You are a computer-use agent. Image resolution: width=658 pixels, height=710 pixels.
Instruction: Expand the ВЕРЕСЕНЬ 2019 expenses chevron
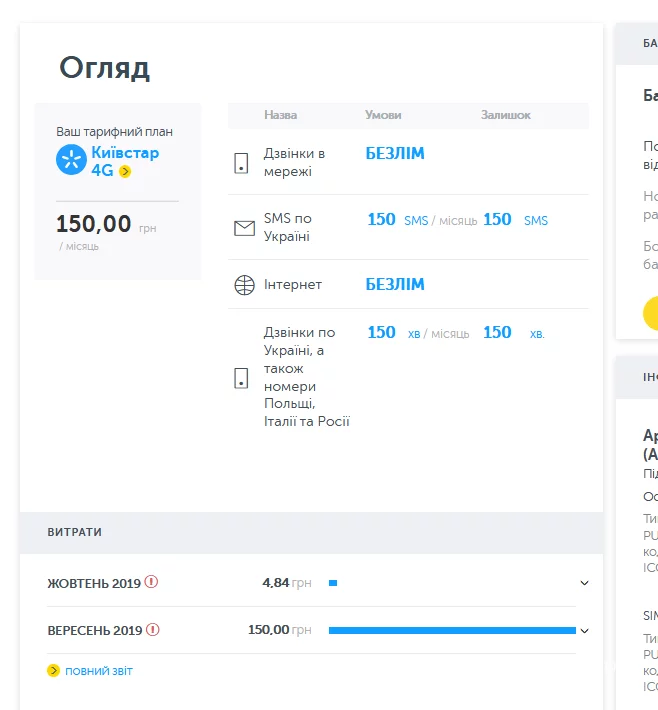pos(584,631)
